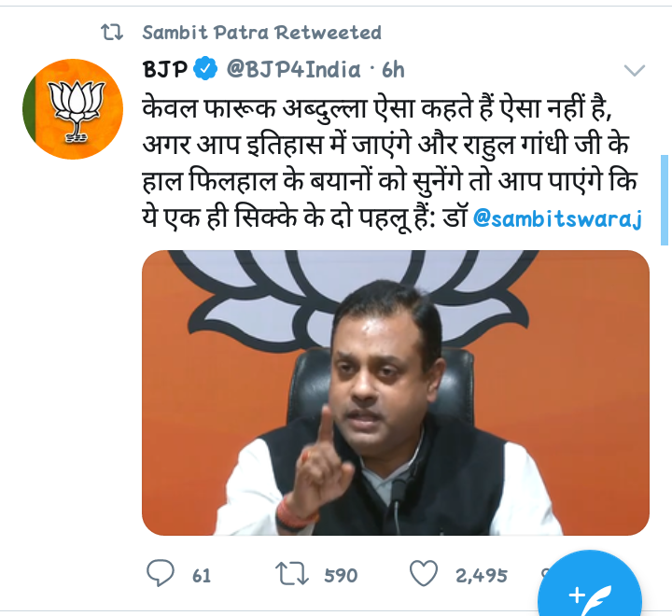Click the 61 replies count
This screenshot has height=616, width=672.
202,575
